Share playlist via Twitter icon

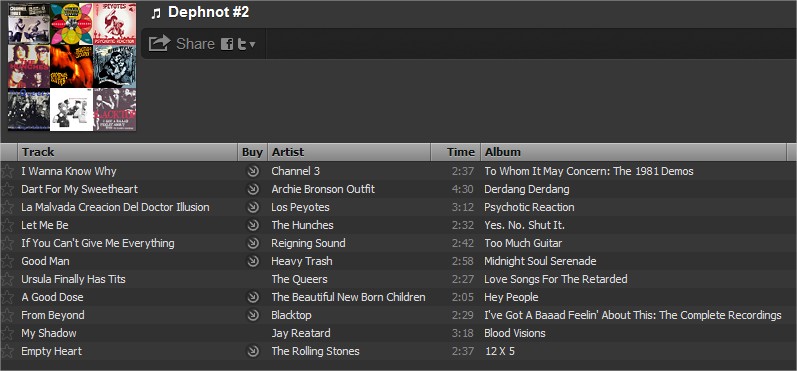click(x=242, y=44)
